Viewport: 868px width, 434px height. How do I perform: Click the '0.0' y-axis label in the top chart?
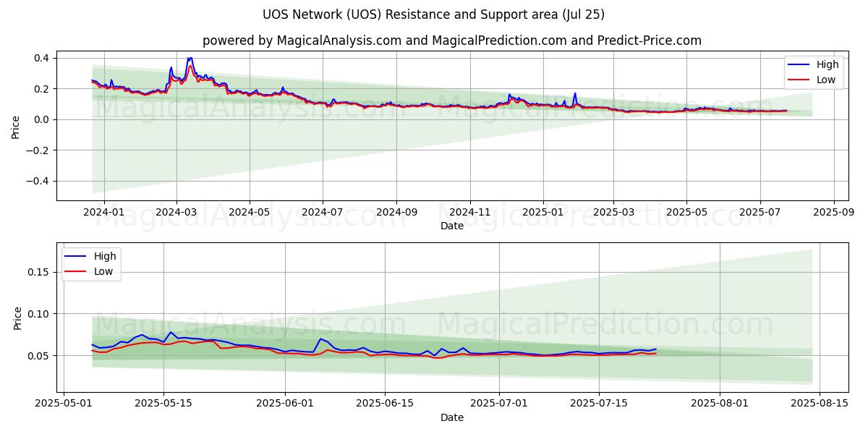pyautogui.click(x=42, y=119)
